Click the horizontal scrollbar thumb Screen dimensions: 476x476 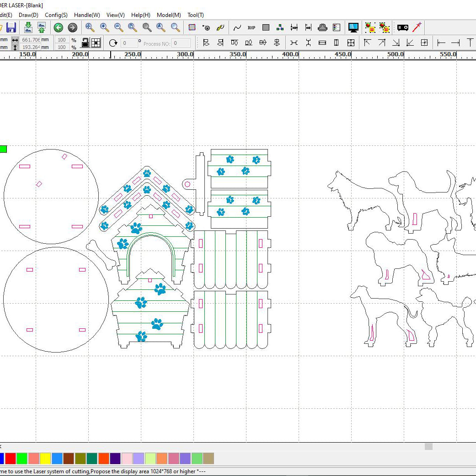pos(428,446)
